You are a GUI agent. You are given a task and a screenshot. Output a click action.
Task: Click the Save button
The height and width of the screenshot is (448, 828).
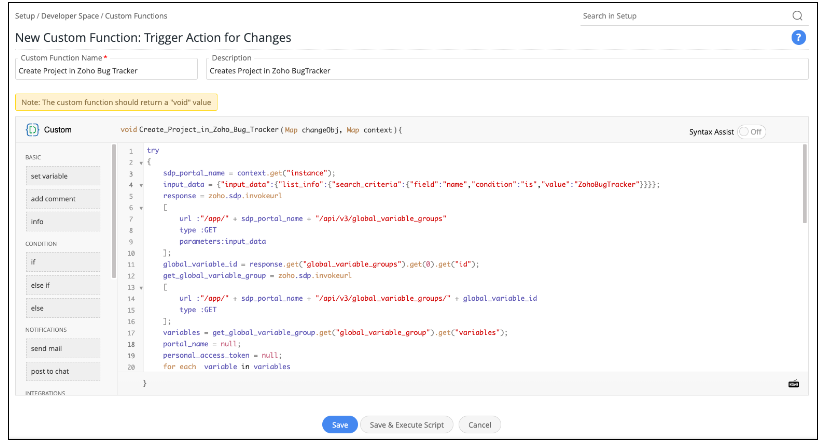pyautogui.click(x=340, y=425)
